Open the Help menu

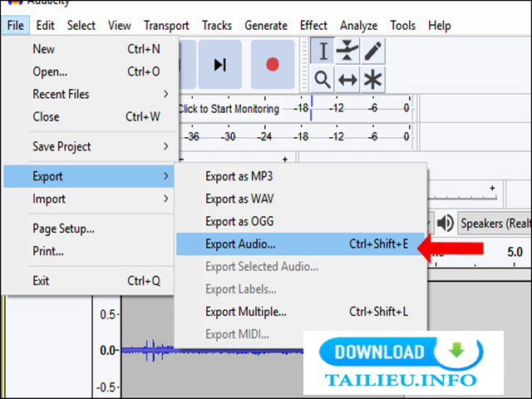coord(440,26)
